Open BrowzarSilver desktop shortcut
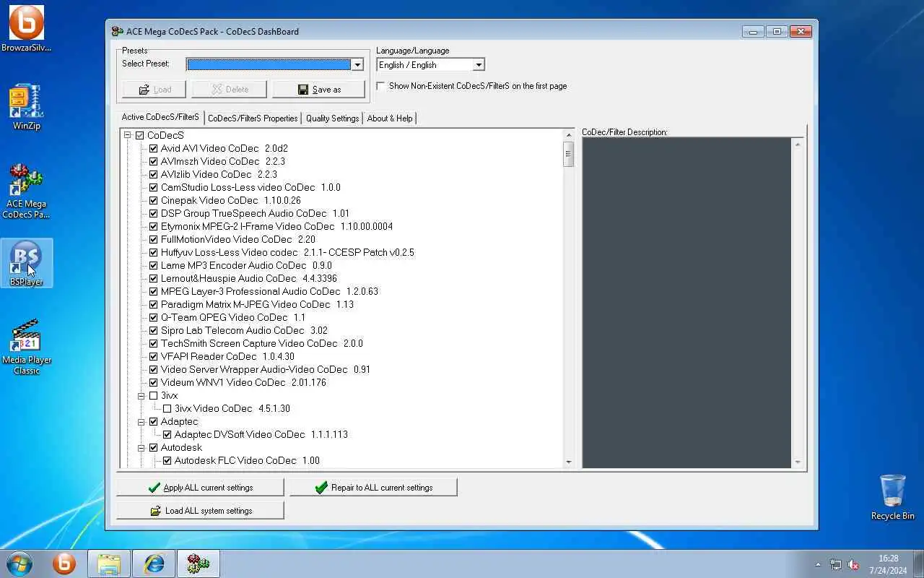This screenshot has height=578, width=924. click(x=27, y=29)
